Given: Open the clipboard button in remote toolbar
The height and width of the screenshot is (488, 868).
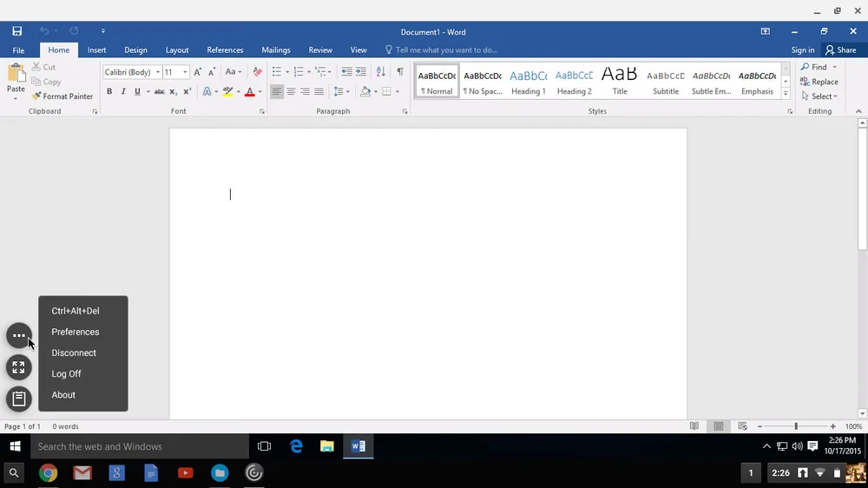Looking at the screenshot, I should point(19,399).
